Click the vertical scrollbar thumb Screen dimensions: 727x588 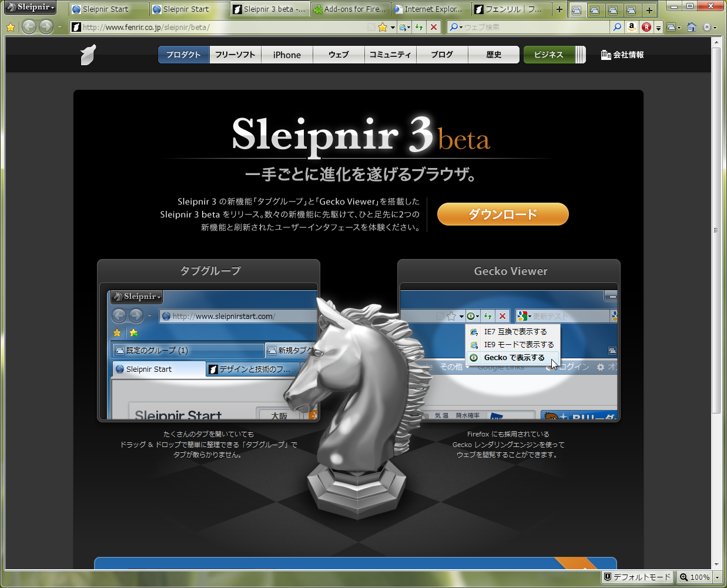tap(716, 230)
